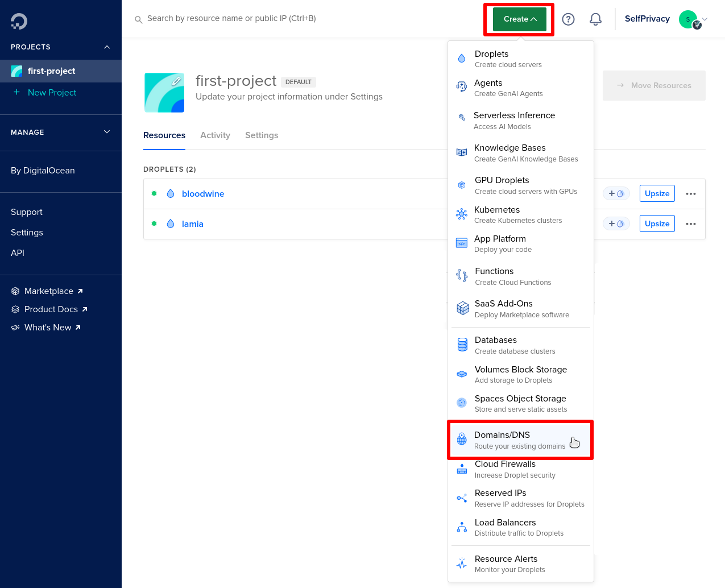725x588 pixels.
Task: Click the SaaS Add-Ons box icon
Action: click(x=463, y=308)
